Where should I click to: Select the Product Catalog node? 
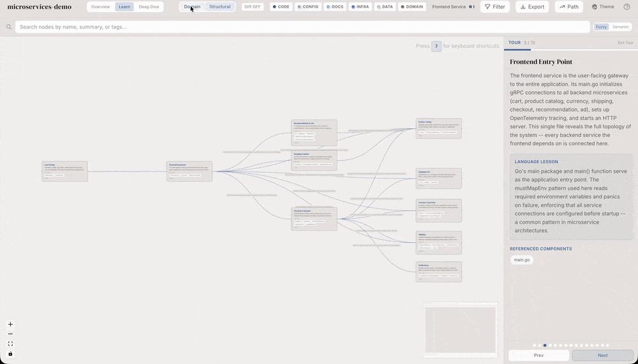439,129
